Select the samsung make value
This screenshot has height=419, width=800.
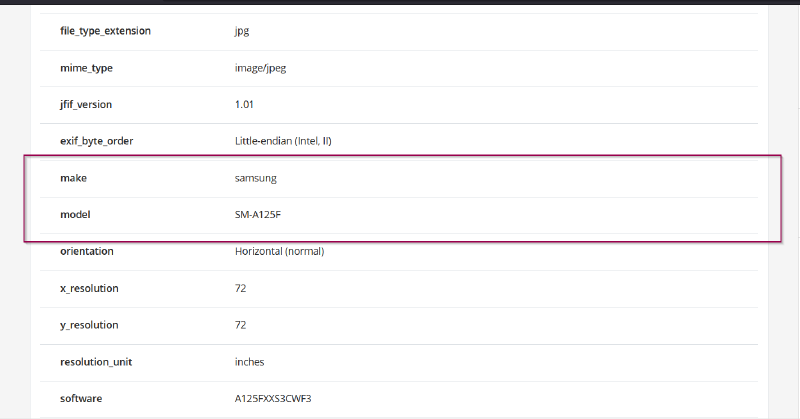(x=255, y=178)
